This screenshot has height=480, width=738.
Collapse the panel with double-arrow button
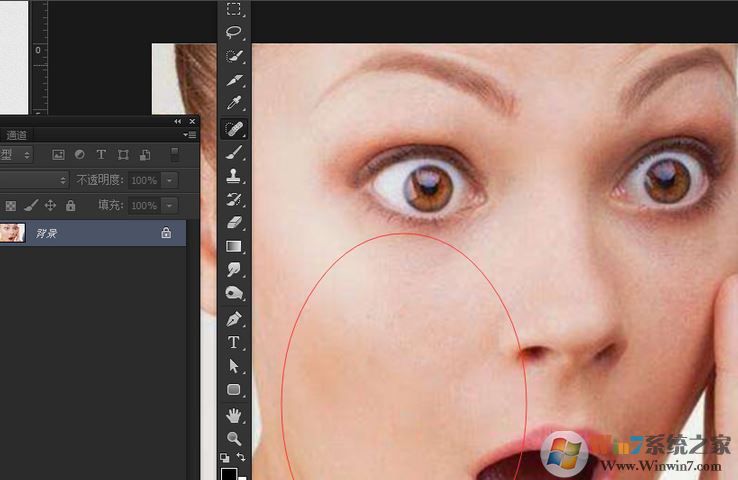[x=179, y=121]
